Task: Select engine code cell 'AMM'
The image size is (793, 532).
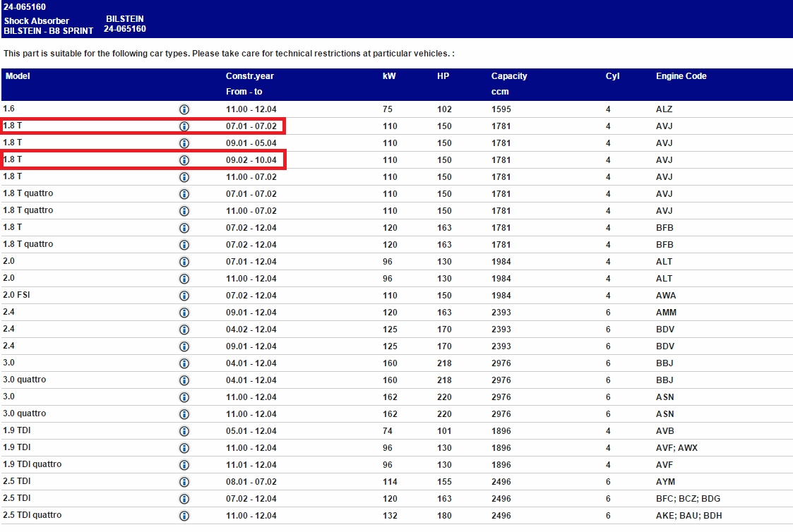Action: point(666,313)
